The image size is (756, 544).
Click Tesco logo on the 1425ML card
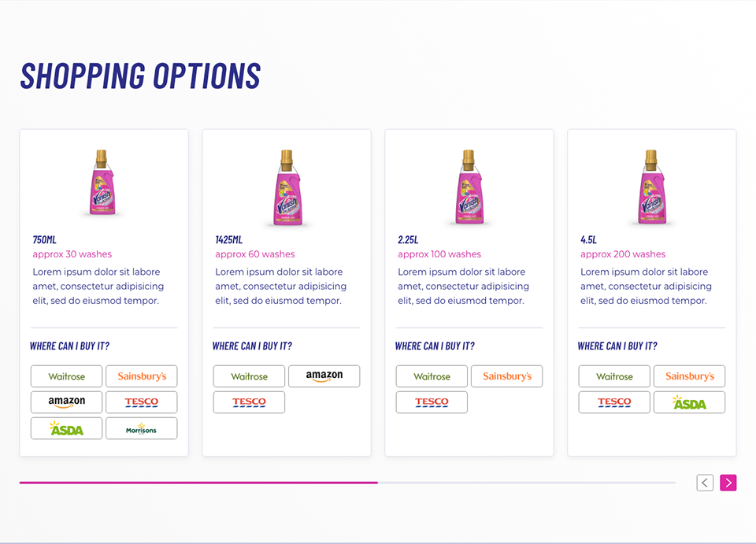pos(249,402)
